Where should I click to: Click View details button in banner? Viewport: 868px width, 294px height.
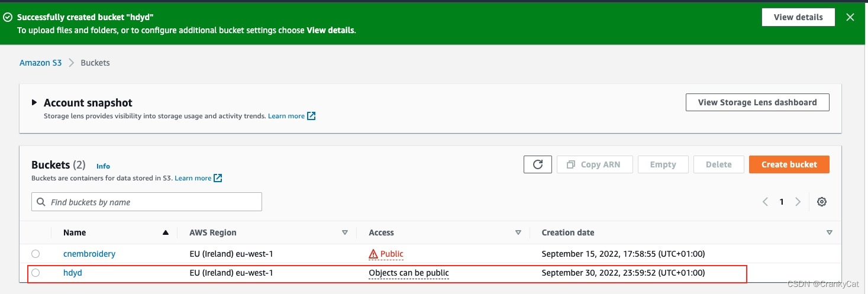798,17
